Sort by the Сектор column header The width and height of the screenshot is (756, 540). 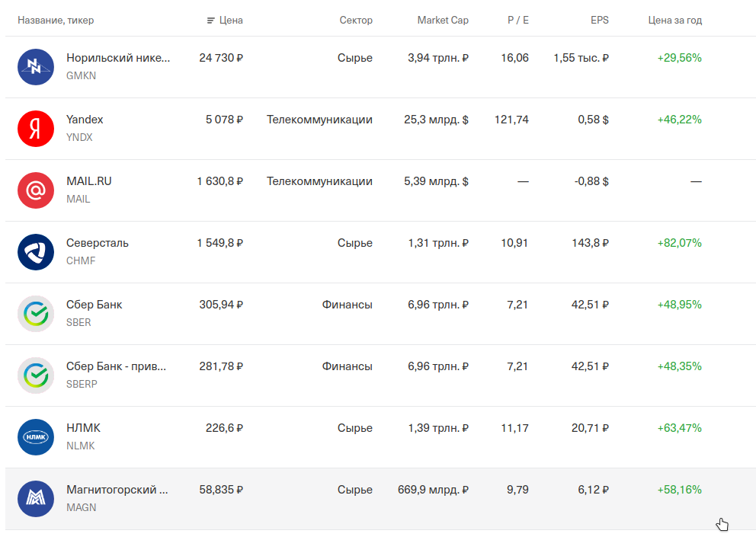pyautogui.click(x=356, y=21)
